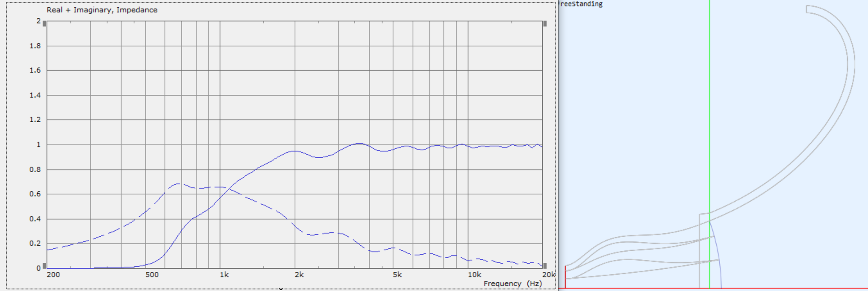Viewport: 868px width, 291px height.
Task: Click the 10k frequency axis label
Action: coord(474,275)
